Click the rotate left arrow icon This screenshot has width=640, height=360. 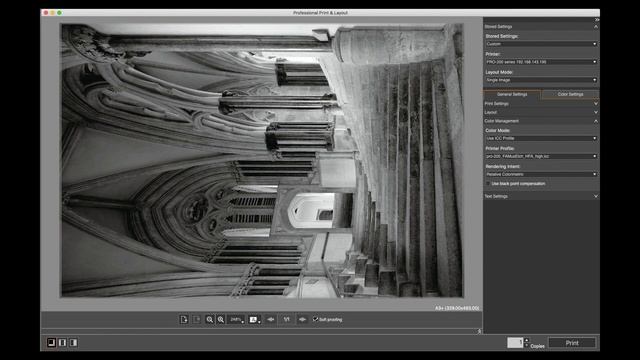point(271,320)
